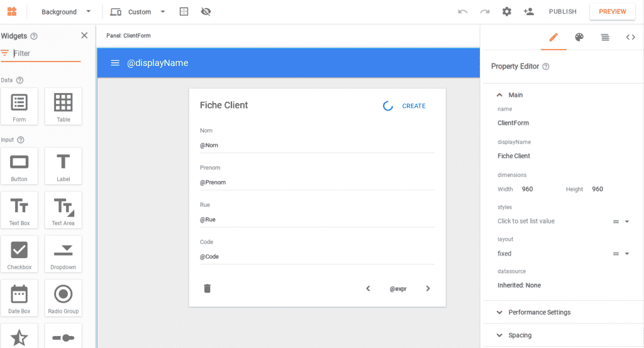Click the App Maker logo icon
This screenshot has width=644, height=348.
(x=12, y=11)
